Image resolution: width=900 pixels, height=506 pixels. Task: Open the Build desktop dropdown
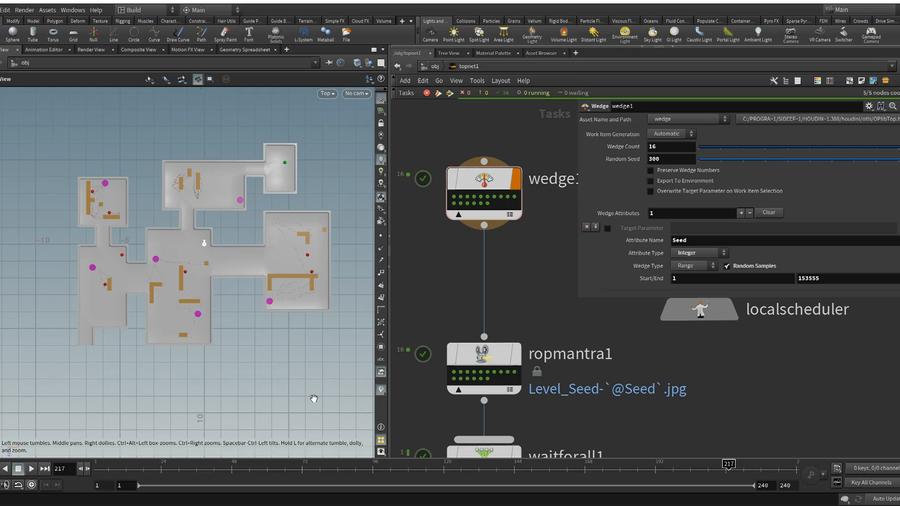pyautogui.click(x=146, y=10)
